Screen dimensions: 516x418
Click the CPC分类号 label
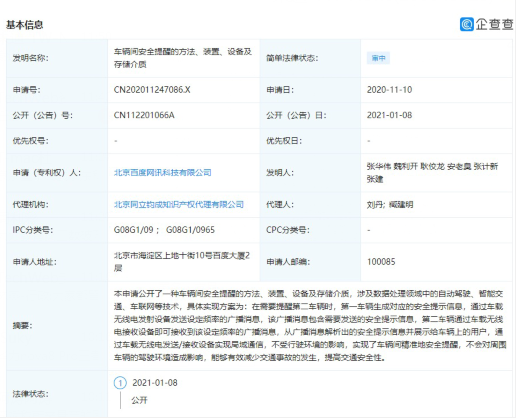pyautogui.click(x=288, y=230)
